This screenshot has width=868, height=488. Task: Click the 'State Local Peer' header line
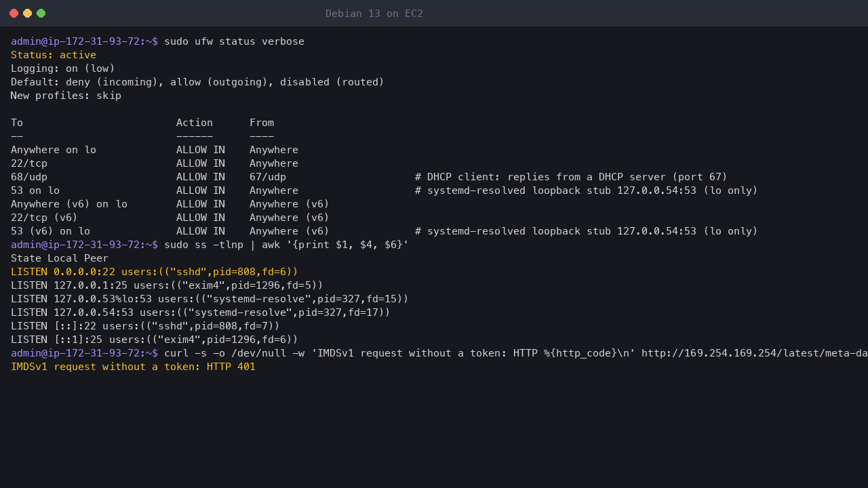(x=60, y=258)
